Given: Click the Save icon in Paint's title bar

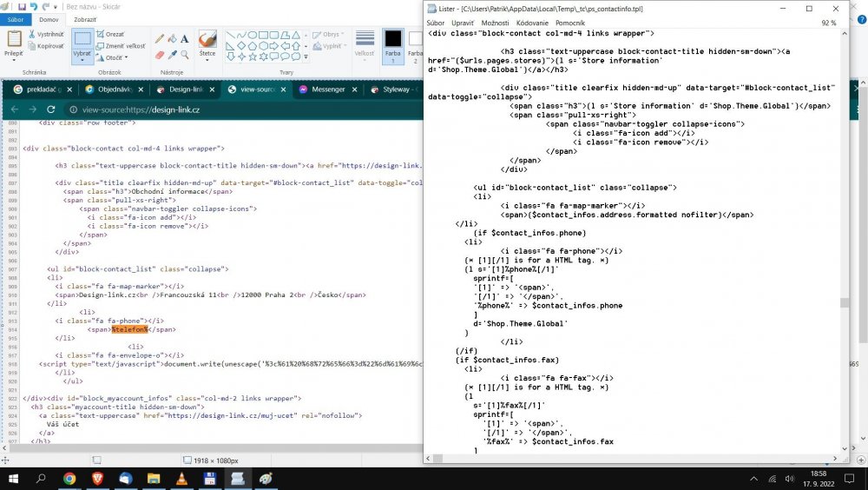Looking at the screenshot, I should pyautogui.click(x=23, y=7).
